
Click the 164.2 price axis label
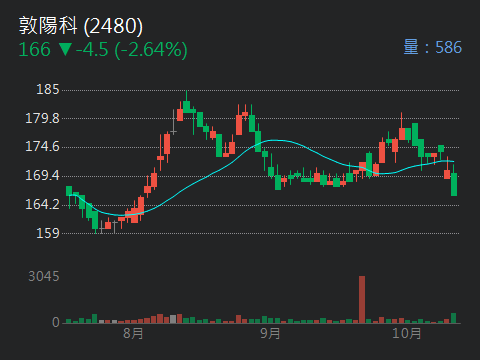tap(42, 204)
